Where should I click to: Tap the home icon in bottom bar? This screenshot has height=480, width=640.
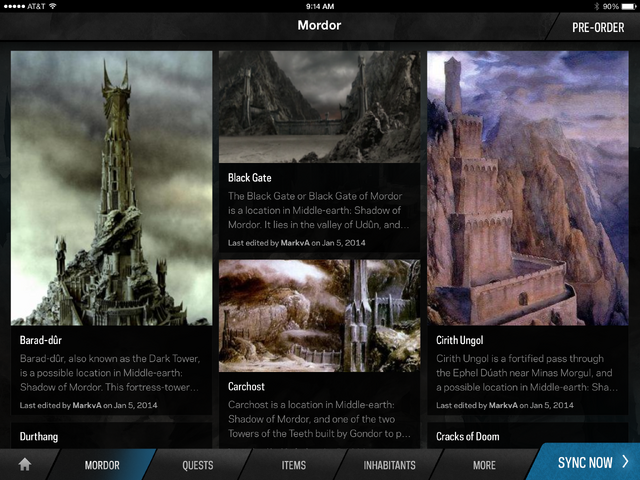(x=25, y=464)
